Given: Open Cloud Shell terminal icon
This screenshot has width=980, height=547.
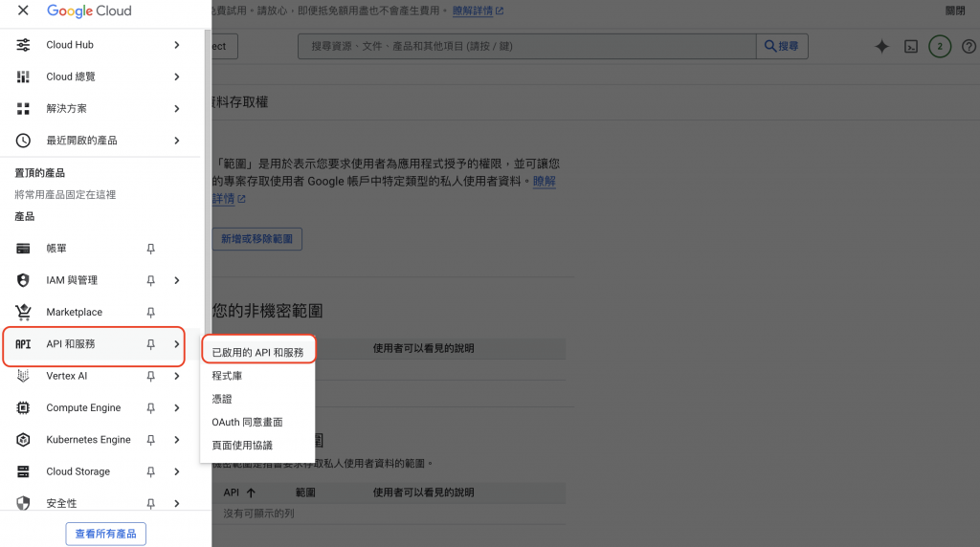Looking at the screenshot, I should (x=911, y=46).
